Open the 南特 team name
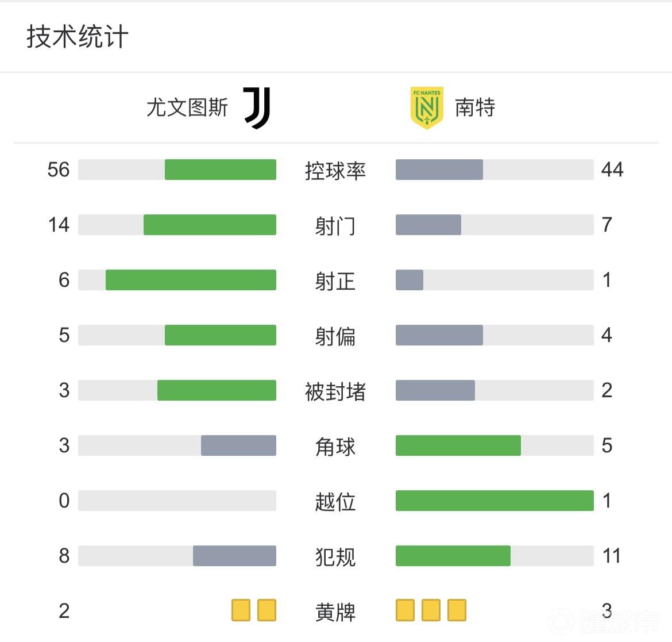Image resolution: width=672 pixels, height=642 pixels. pos(475,107)
